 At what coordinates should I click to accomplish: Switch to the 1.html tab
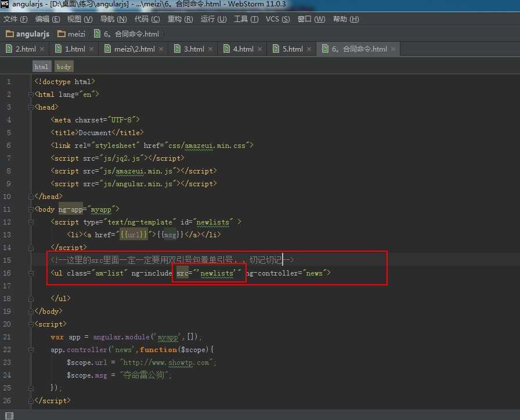[x=75, y=49]
